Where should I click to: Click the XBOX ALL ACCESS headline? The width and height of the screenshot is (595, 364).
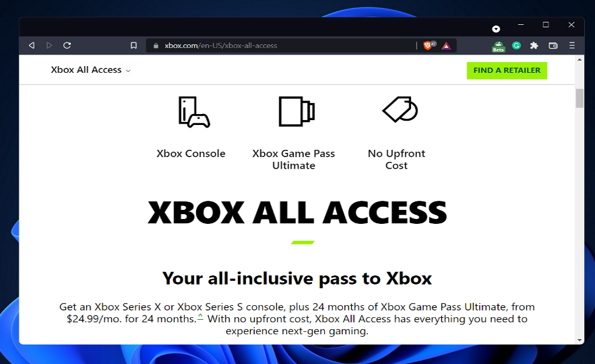297,213
